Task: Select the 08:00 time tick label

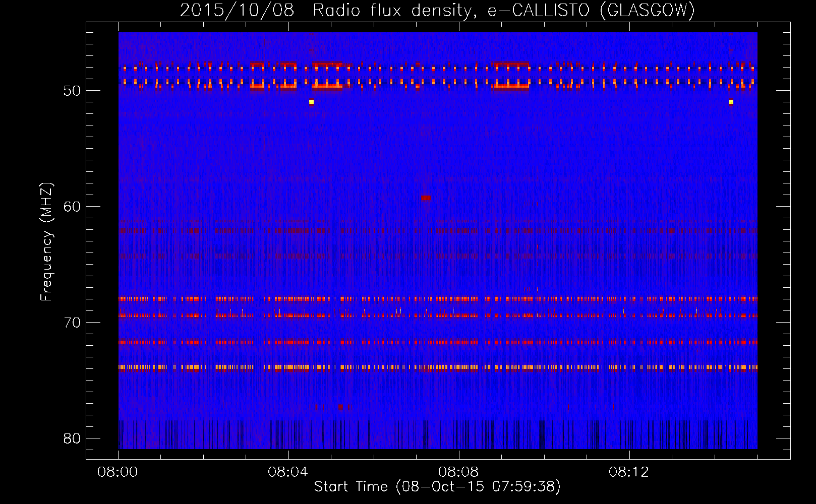Action: click(118, 472)
